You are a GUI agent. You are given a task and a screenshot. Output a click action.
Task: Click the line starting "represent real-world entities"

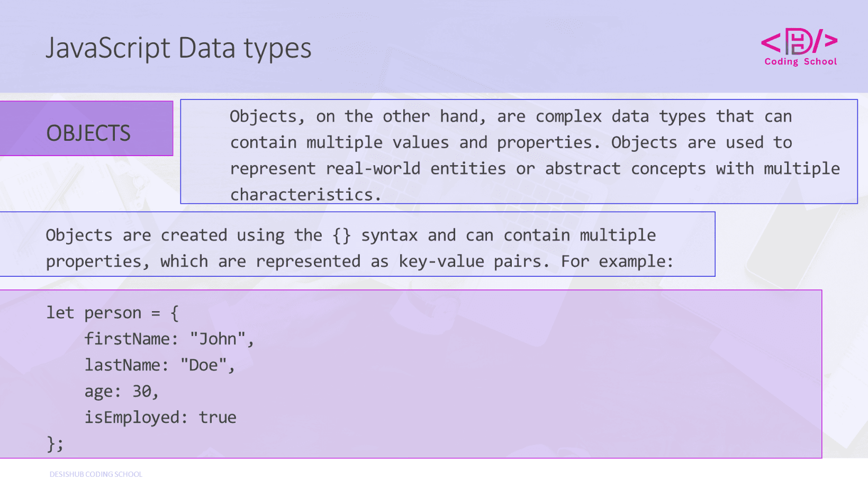coord(535,169)
